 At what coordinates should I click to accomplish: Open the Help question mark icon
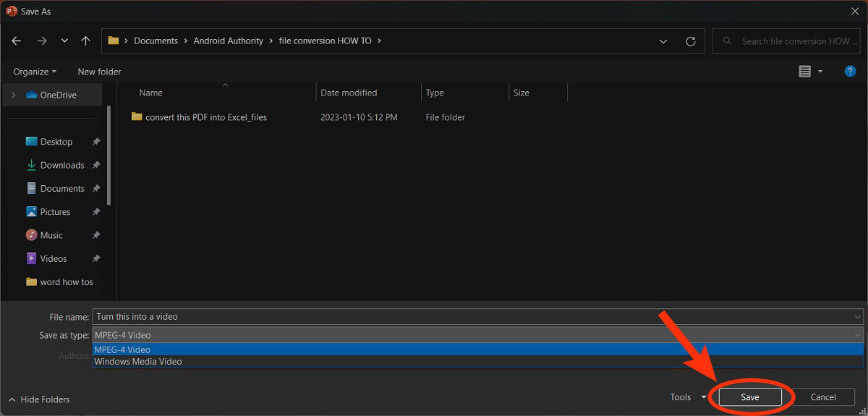(851, 71)
